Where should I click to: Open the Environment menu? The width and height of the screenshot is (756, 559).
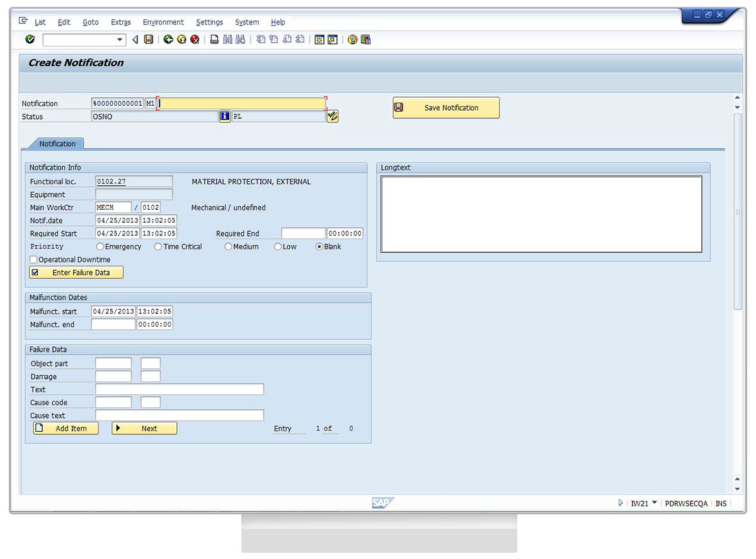pos(163,22)
